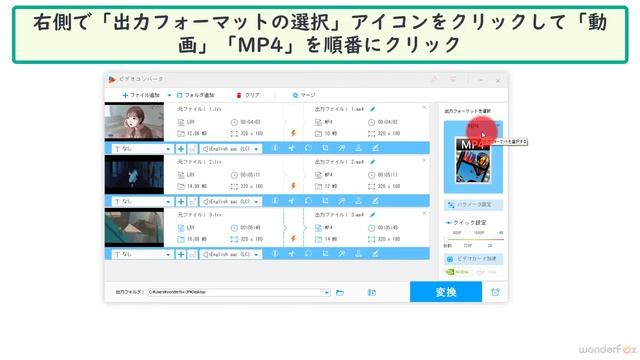Toggle the NVIDIA acceleration badge
The image size is (640, 360).
pos(458,272)
